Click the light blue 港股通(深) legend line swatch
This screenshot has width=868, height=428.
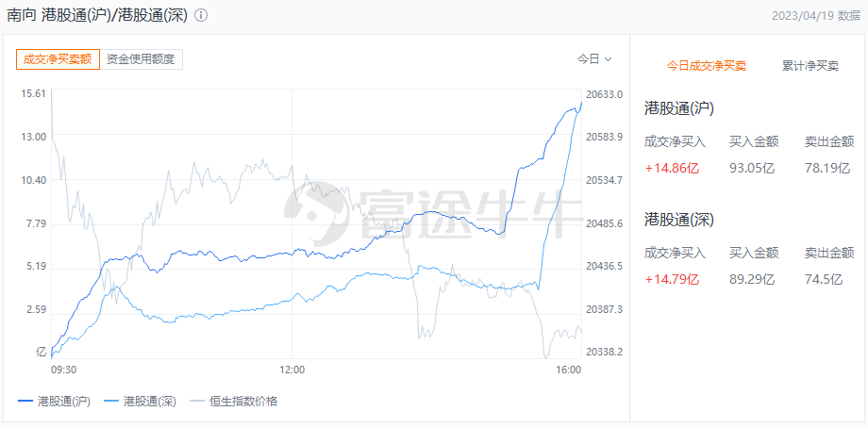tap(112, 402)
